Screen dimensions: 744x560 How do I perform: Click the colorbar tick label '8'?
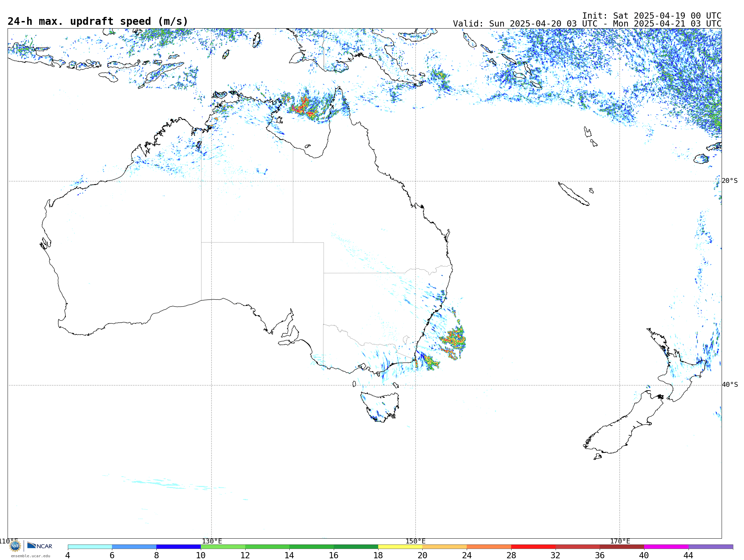156,556
